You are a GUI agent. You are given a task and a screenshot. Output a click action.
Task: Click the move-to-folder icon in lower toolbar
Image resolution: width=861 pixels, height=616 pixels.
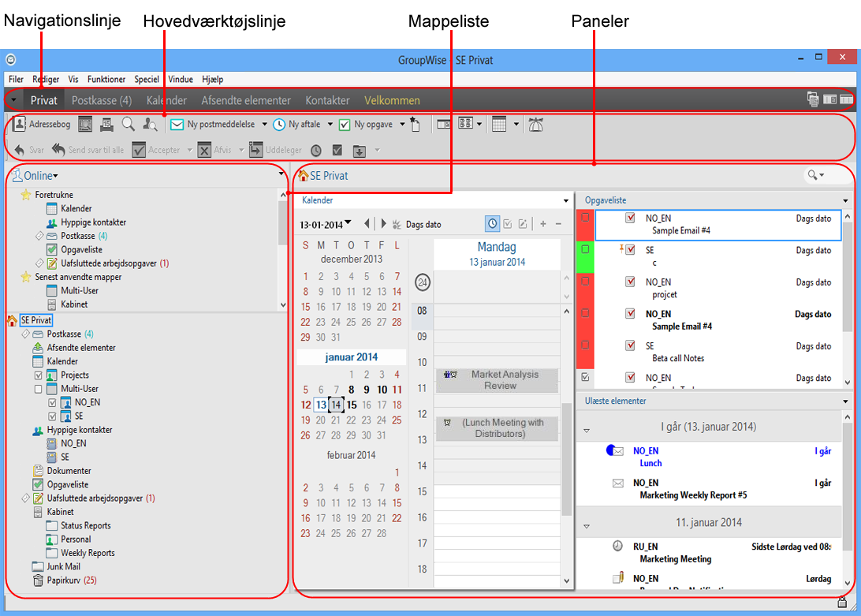coord(359,151)
